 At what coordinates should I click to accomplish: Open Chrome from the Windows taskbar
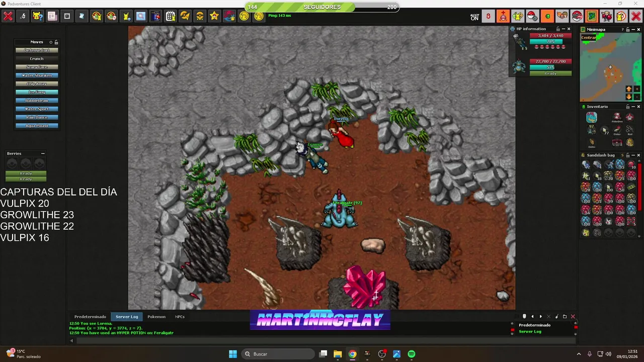tap(352, 354)
